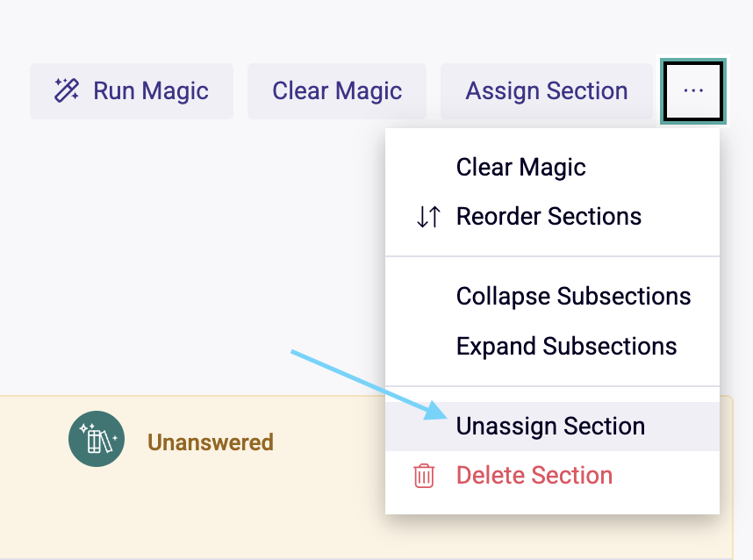Click the Assign Section text label
The width and height of the screenshot is (753, 560).
pos(547,90)
